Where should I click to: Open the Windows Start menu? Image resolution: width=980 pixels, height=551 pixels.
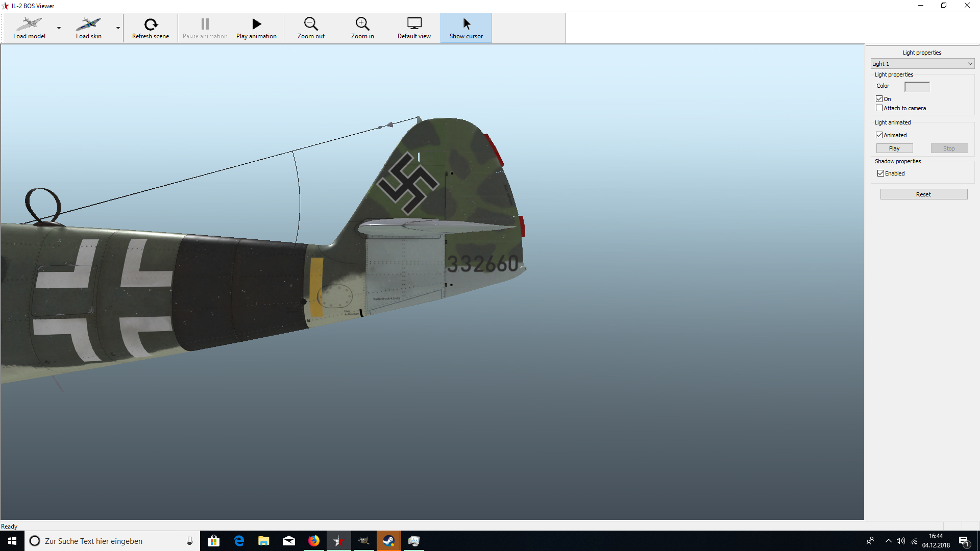(x=12, y=541)
